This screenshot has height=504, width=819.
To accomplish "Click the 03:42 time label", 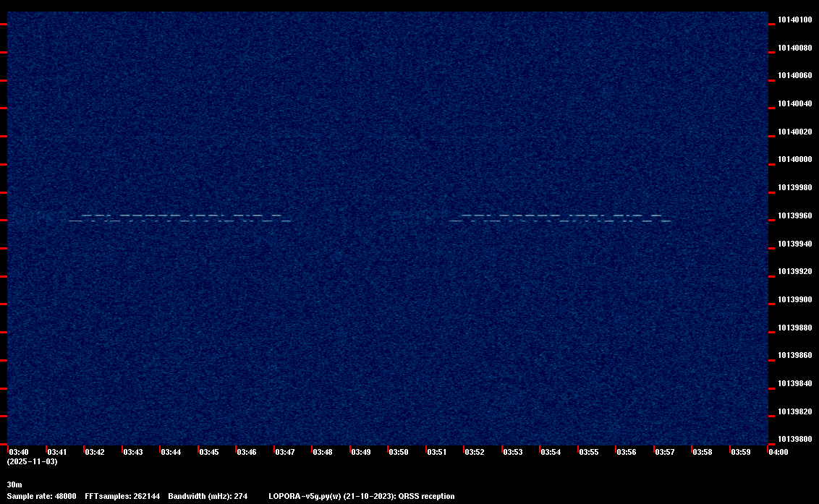I will coord(95,452).
